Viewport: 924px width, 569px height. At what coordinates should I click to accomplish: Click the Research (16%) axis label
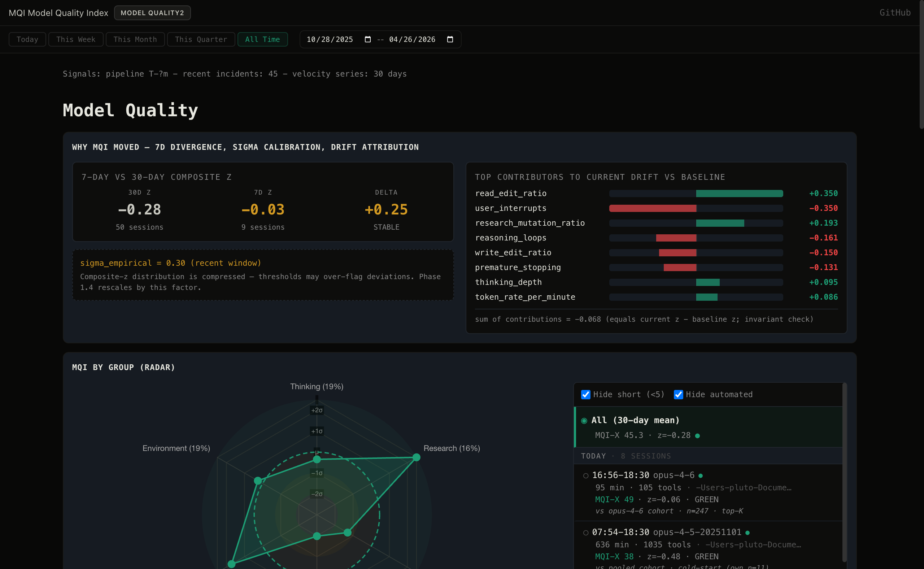coord(452,448)
